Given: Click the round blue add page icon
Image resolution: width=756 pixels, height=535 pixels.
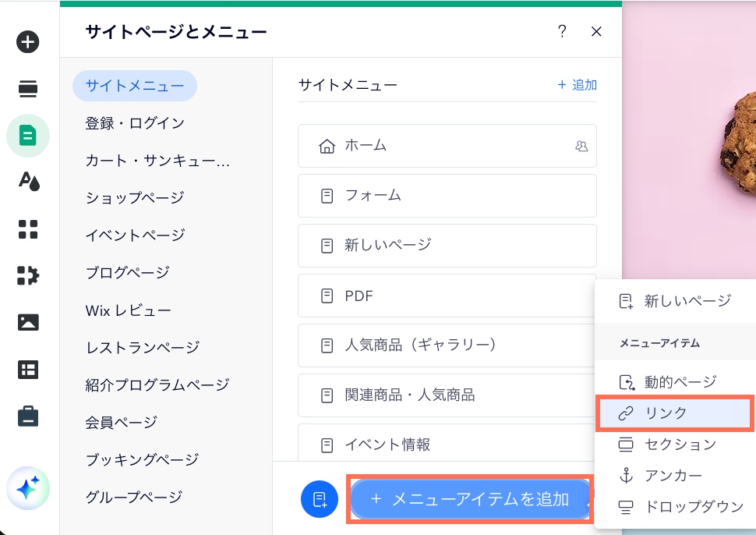Looking at the screenshot, I should coord(320,500).
